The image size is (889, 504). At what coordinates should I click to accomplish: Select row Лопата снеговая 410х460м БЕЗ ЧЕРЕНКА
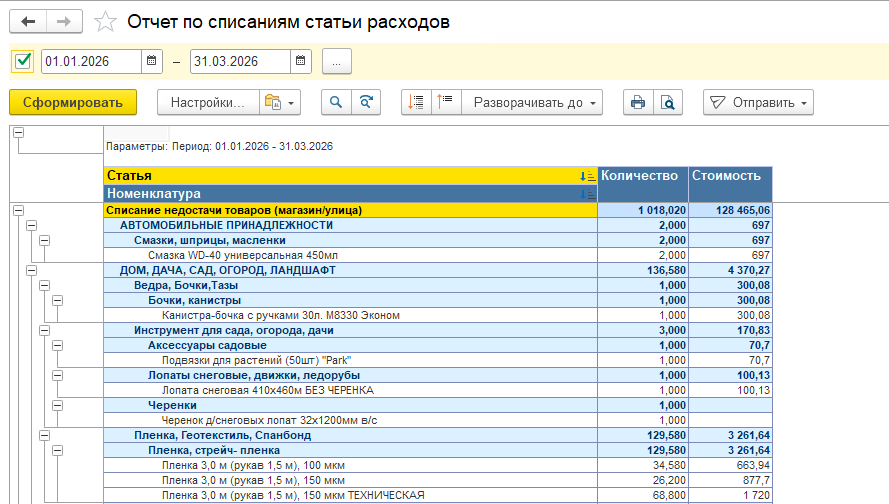[350, 390]
